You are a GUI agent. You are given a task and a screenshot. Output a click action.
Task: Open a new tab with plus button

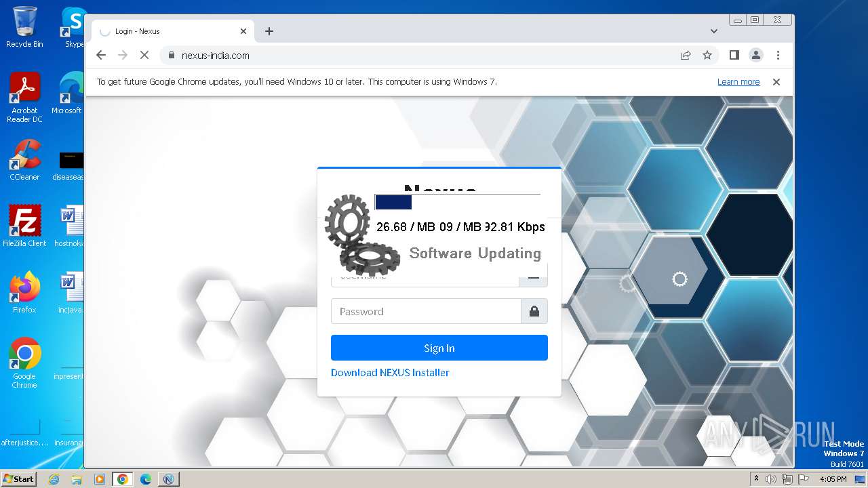(269, 31)
